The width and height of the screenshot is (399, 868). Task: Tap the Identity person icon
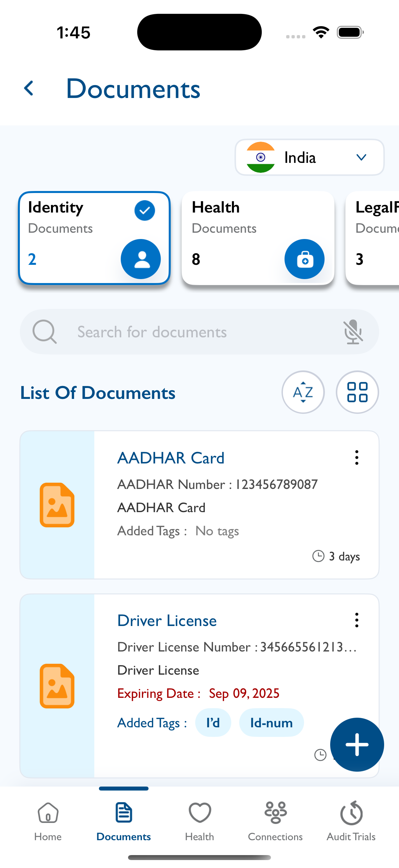(141, 259)
